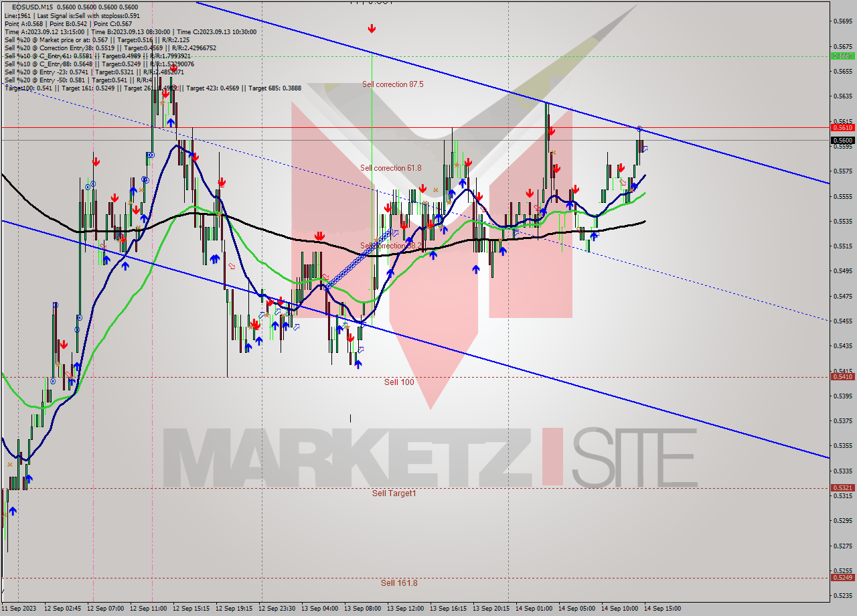This screenshot has height=616, width=857.
Task: Click the '12 Sep 15:15' time label
Action: click(191, 609)
